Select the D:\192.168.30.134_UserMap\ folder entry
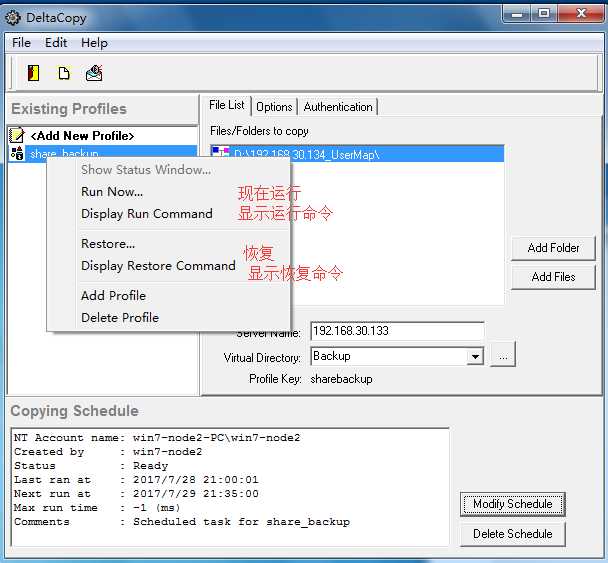Viewport: 608px width, 563px height. point(357,154)
